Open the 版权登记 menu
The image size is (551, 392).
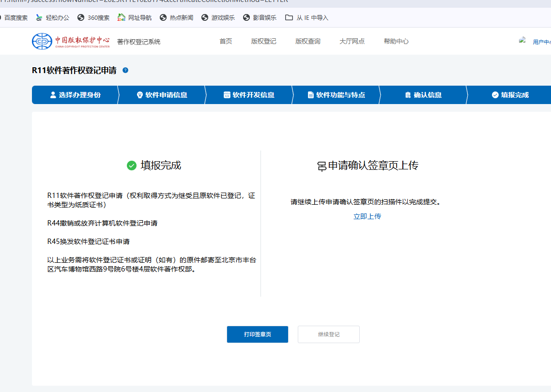263,41
